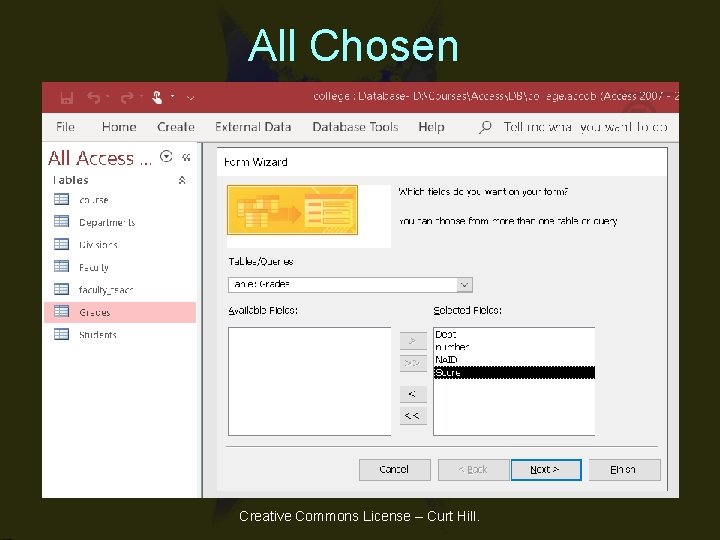
Task: Select the highlighted Score field in Selected Fields
Action: click(x=514, y=372)
